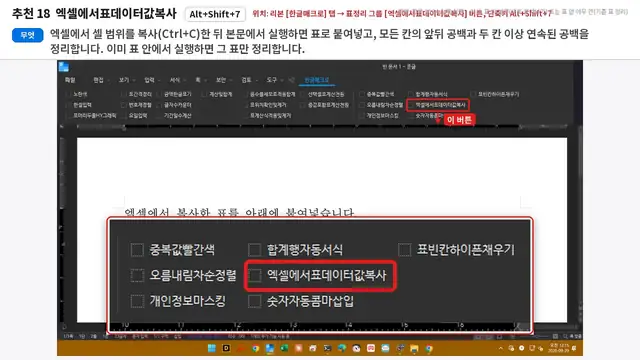Run 엑셀에서표데이터값복사 in the ribbon
Image resolution: width=640 pixels, height=360 pixels.
[x=438, y=105]
